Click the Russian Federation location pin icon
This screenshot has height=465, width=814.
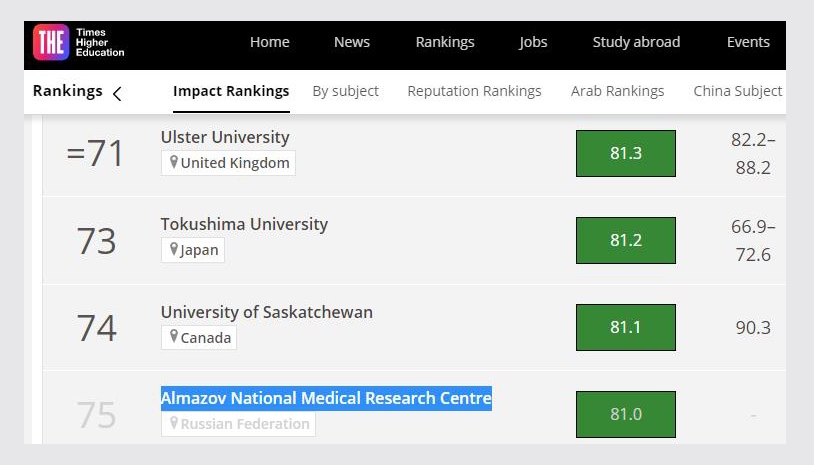pyautogui.click(x=173, y=424)
